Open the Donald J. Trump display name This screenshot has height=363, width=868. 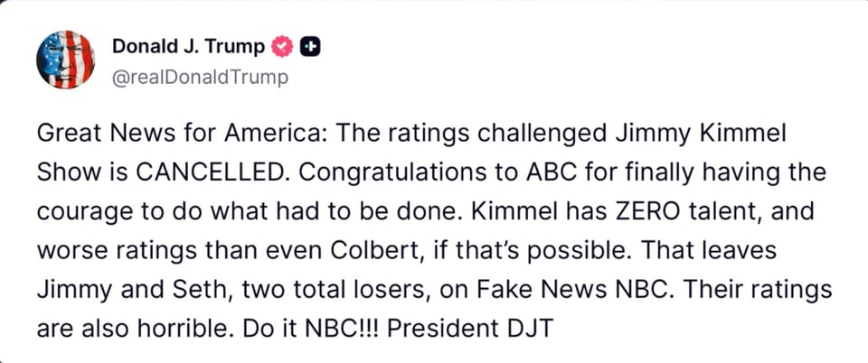click(x=190, y=47)
